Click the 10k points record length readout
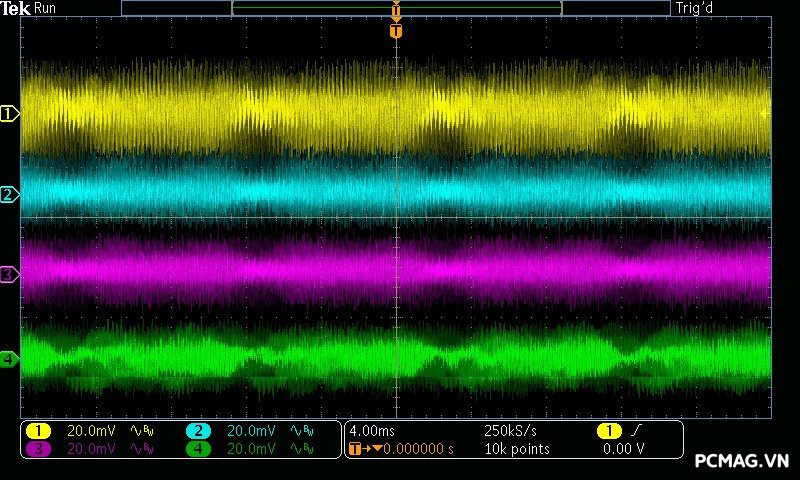The image size is (800, 480). pos(515,449)
